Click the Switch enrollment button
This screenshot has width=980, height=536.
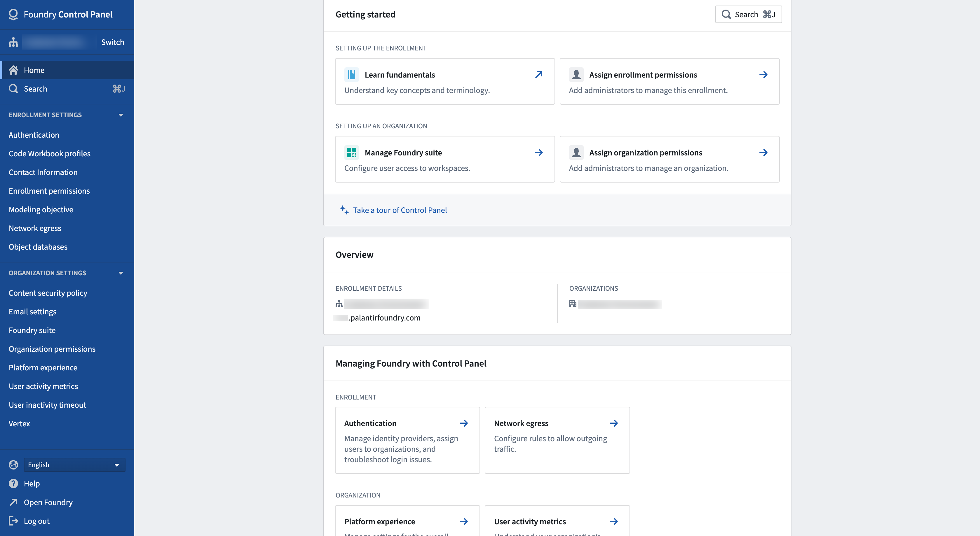tap(113, 42)
